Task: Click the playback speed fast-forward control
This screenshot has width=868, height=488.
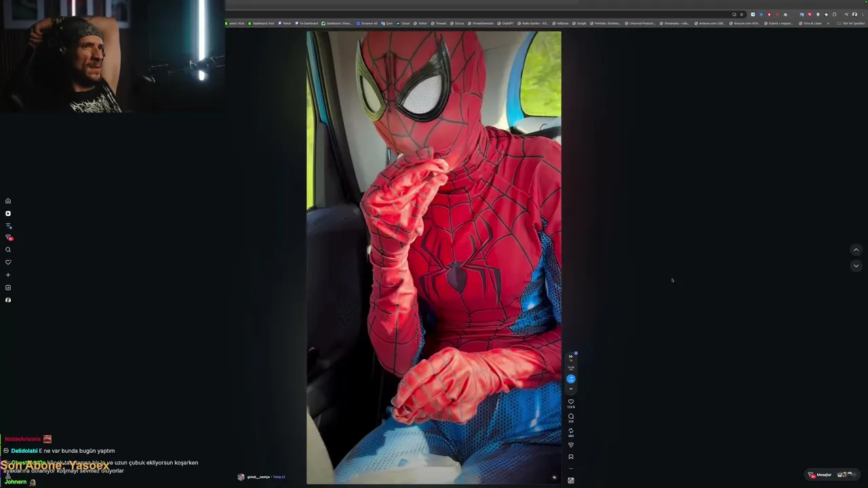Action: 571,357
